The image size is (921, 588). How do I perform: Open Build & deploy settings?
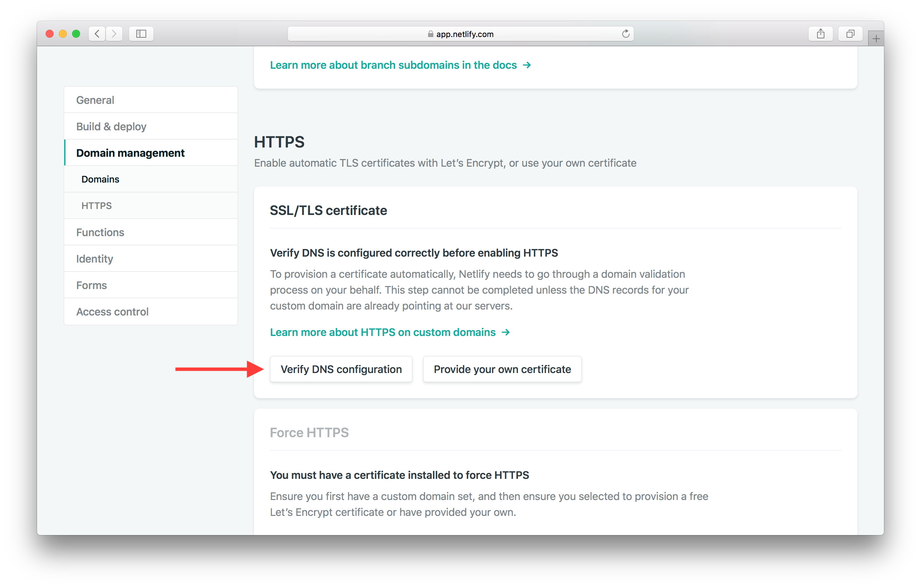[111, 126]
